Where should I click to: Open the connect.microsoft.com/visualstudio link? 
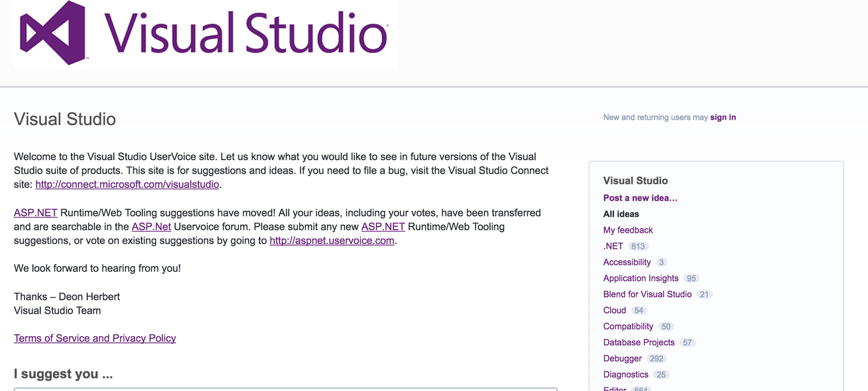point(127,184)
